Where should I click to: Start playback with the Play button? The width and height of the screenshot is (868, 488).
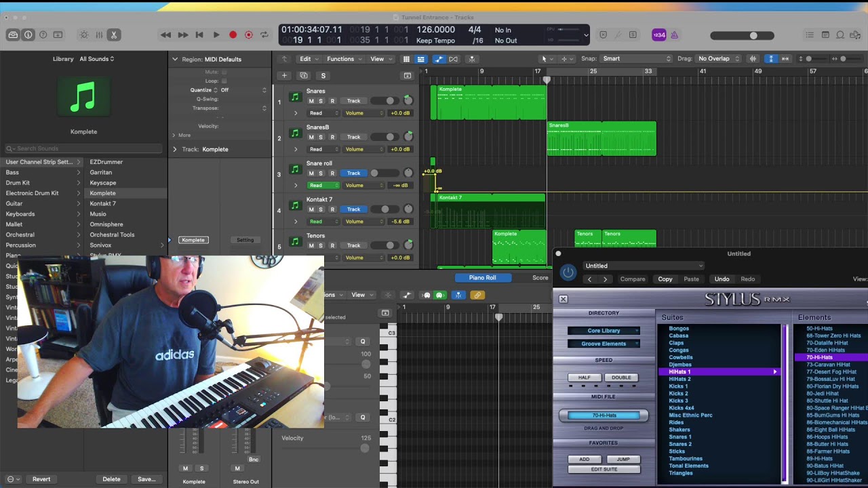pyautogui.click(x=216, y=35)
